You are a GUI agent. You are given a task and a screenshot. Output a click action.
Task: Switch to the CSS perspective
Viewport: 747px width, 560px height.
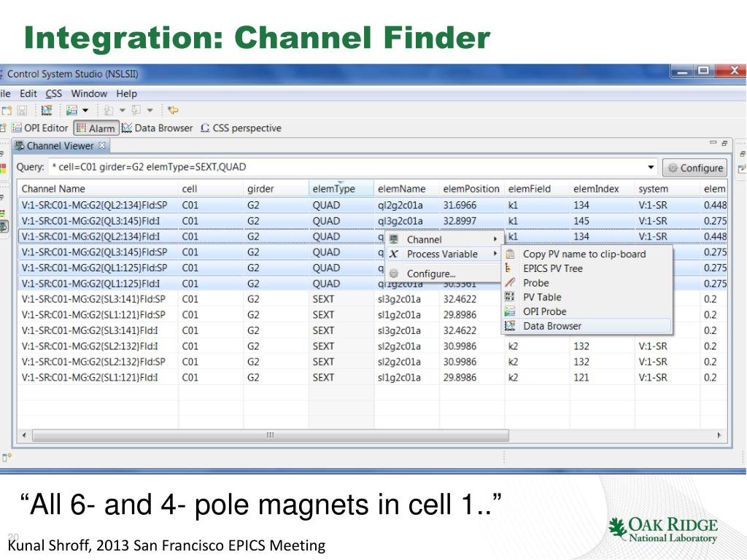(241, 128)
